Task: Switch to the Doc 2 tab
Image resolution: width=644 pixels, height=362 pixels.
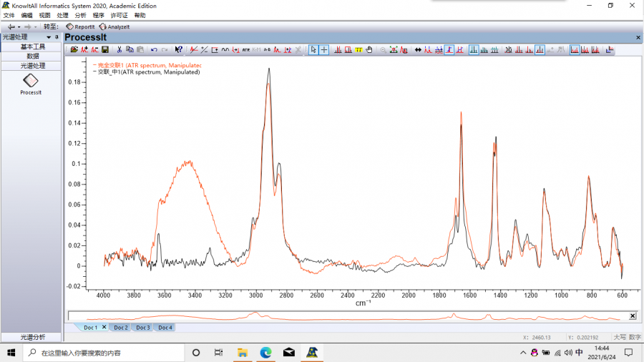Action: (120, 328)
